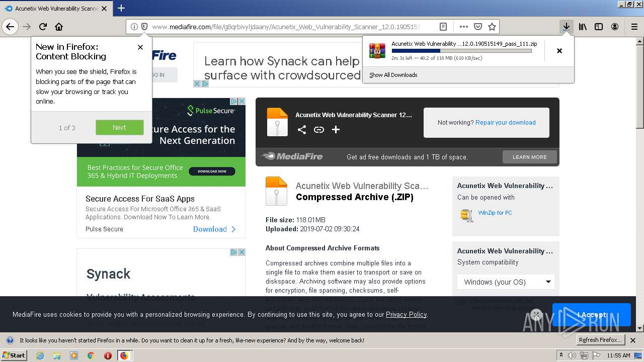The image size is (644, 362).
Task: Show sidebars toolbar icon
Action: [599, 27]
